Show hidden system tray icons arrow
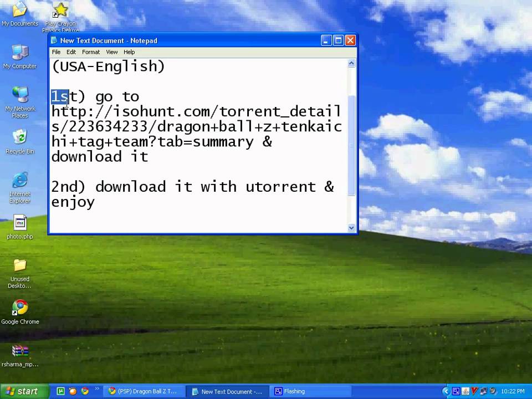The image size is (532, 399). (446, 391)
